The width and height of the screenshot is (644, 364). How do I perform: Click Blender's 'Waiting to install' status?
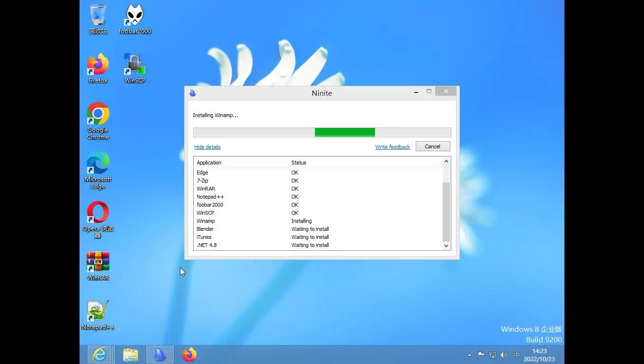click(310, 229)
